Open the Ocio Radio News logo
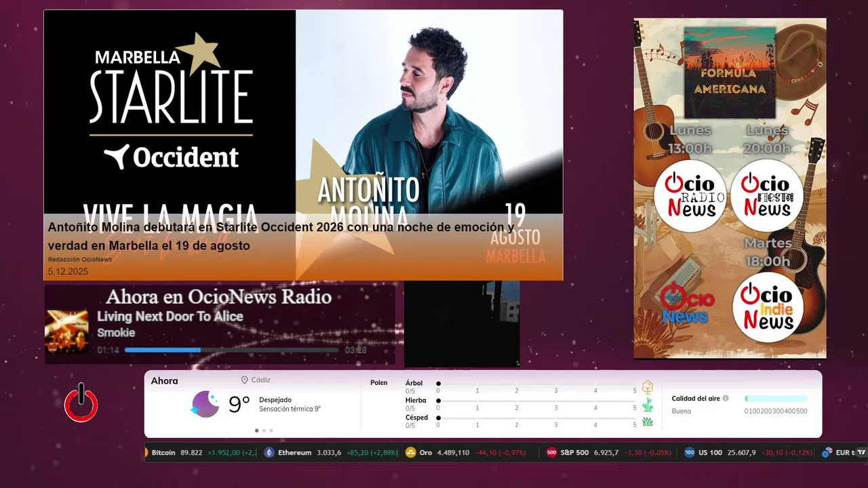Screen dimensions: 868x488 [690, 196]
